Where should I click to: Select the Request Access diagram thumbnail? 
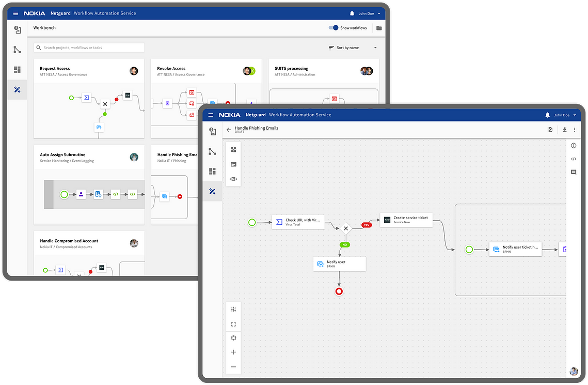tap(89, 111)
